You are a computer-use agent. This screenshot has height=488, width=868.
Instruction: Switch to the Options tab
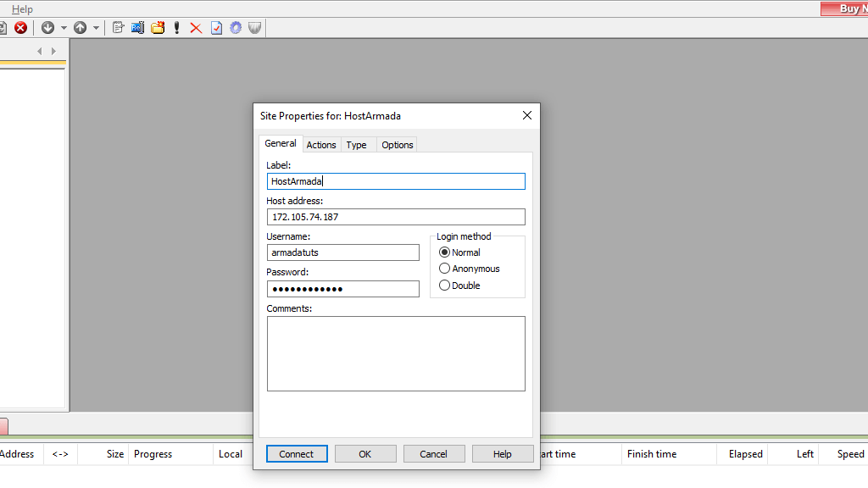397,144
